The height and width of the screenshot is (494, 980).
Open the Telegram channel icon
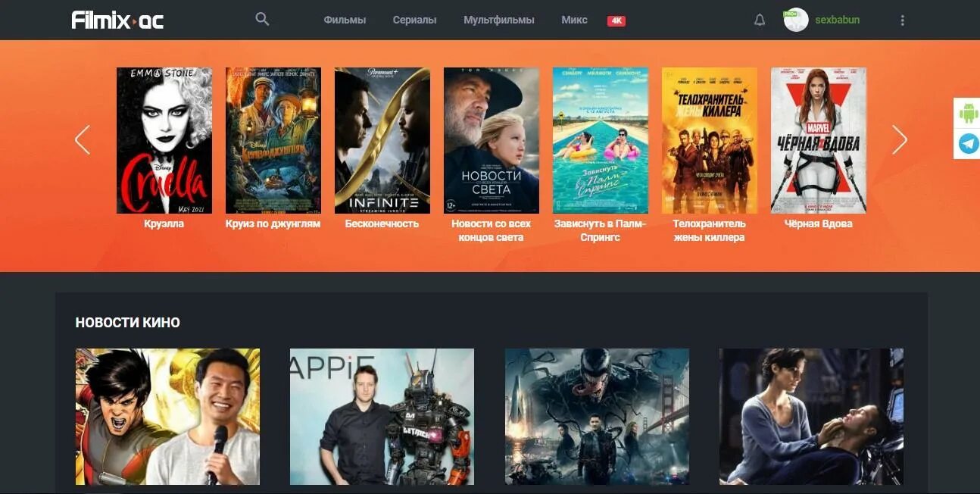969,143
